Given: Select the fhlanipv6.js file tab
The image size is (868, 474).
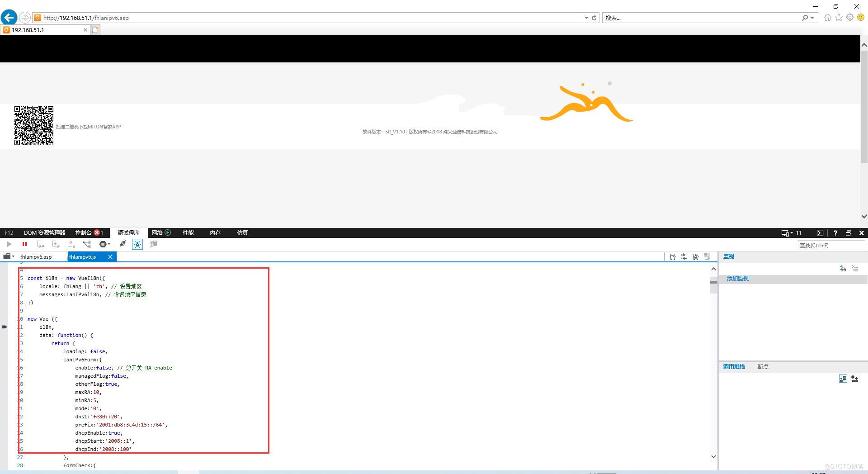Looking at the screenshot, I should (83, 257).
